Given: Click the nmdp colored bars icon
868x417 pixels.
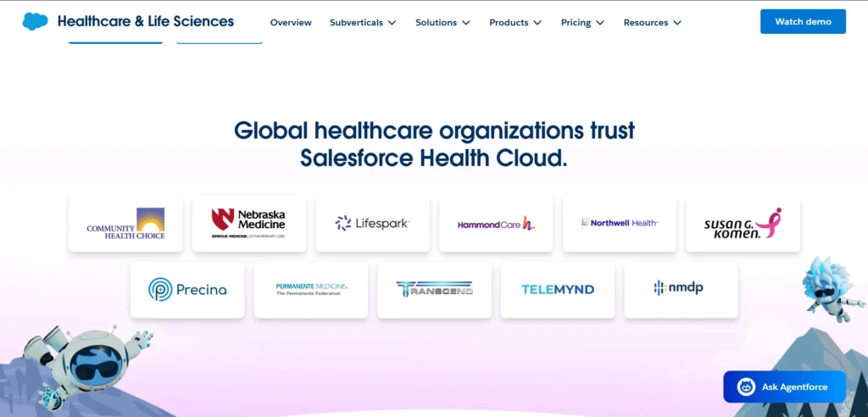Looking at the screenshot, I should tap(659, 288).
